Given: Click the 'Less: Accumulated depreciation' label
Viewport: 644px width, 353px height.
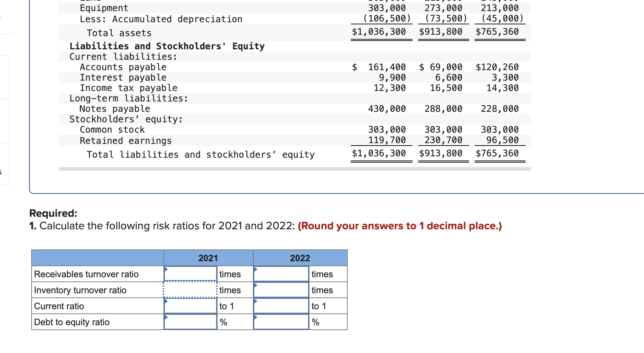Looking at the screenshot, I should coord(161,19).
